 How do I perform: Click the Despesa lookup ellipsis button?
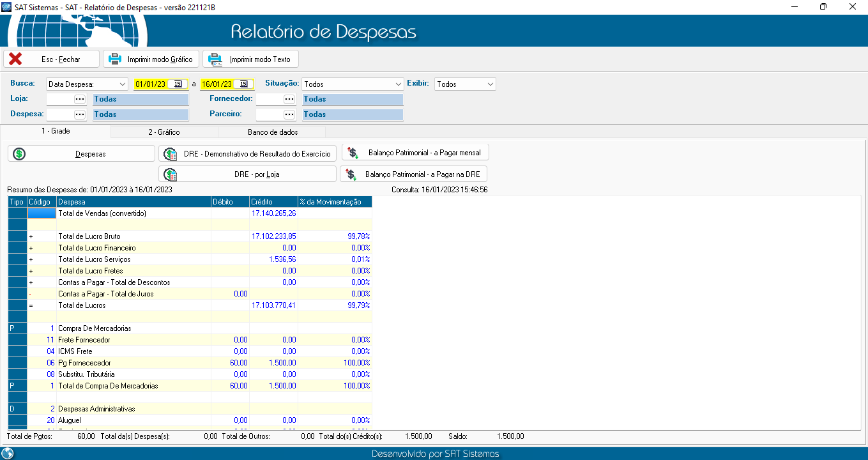(x=79, y=114)
